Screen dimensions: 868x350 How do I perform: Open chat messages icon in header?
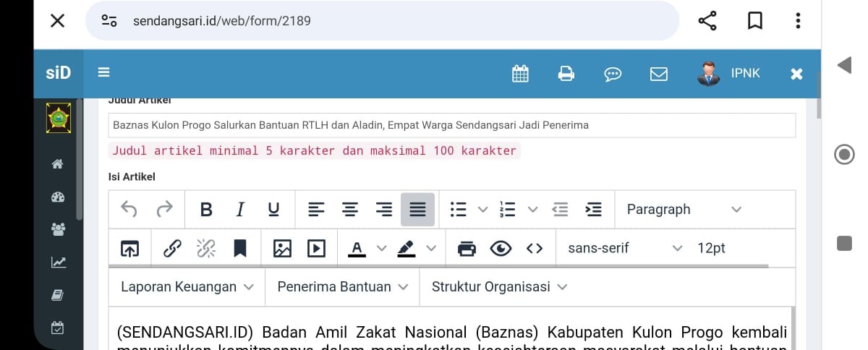tap(613, 74)
